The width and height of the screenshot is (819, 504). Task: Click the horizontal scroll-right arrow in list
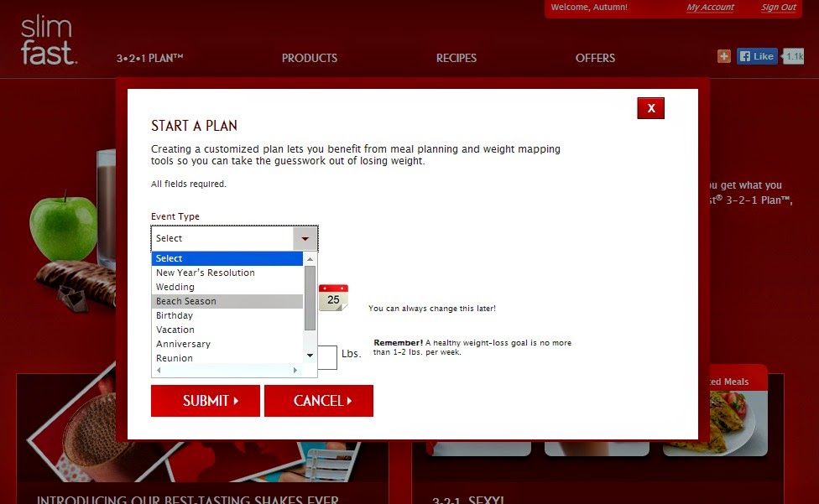click(x=295, y=370)
